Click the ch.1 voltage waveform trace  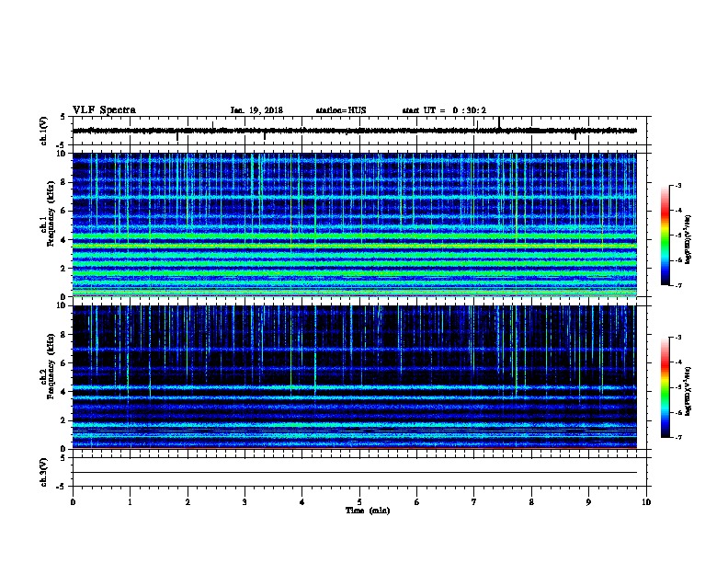point(355,131)
